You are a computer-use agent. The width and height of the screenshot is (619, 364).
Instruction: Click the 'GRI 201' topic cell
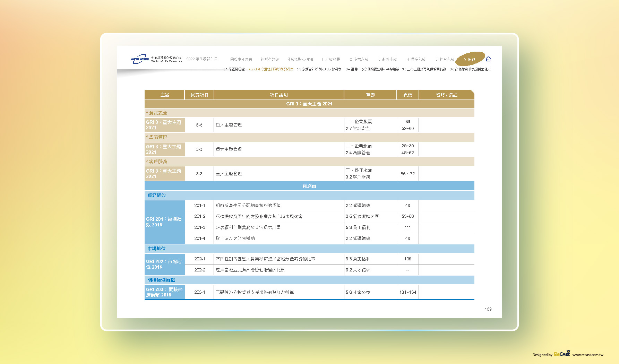tap(165, 222)
